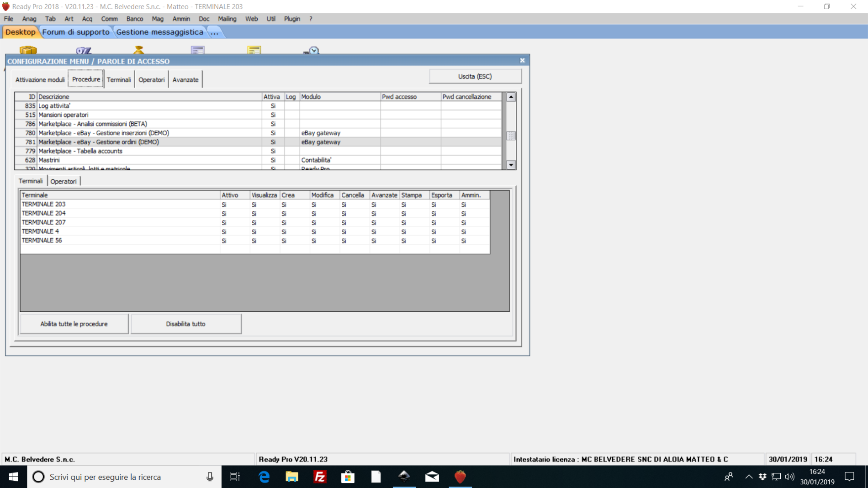Click the Descrizione column header

click(149, 97)
